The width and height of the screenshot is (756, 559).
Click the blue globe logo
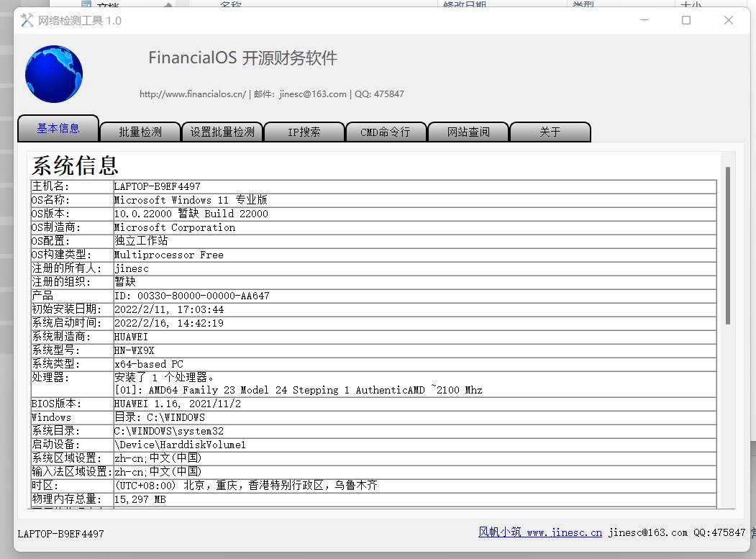(x=53, y=74)
